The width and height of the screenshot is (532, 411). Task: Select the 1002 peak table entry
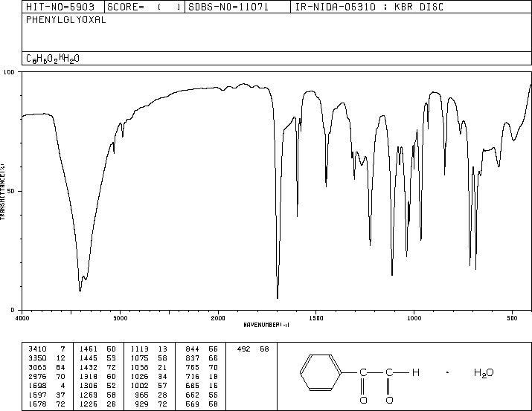pos(149,386)
